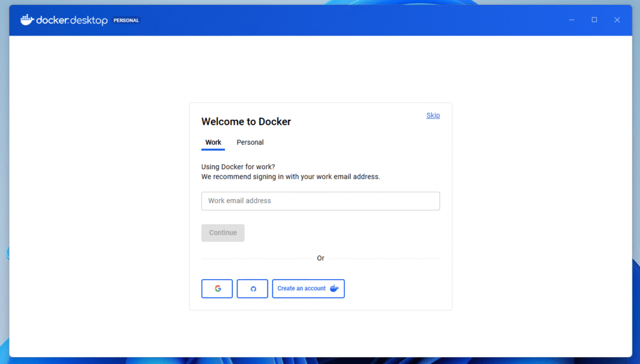Sign in with the Google icon button
The width and height of the screenshot is (640, 364).
217,288
